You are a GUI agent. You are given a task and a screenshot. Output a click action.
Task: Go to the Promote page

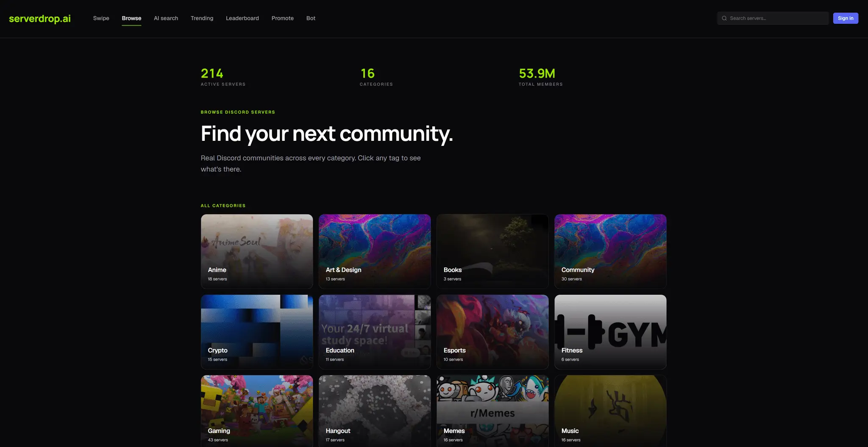coord(283,18)
